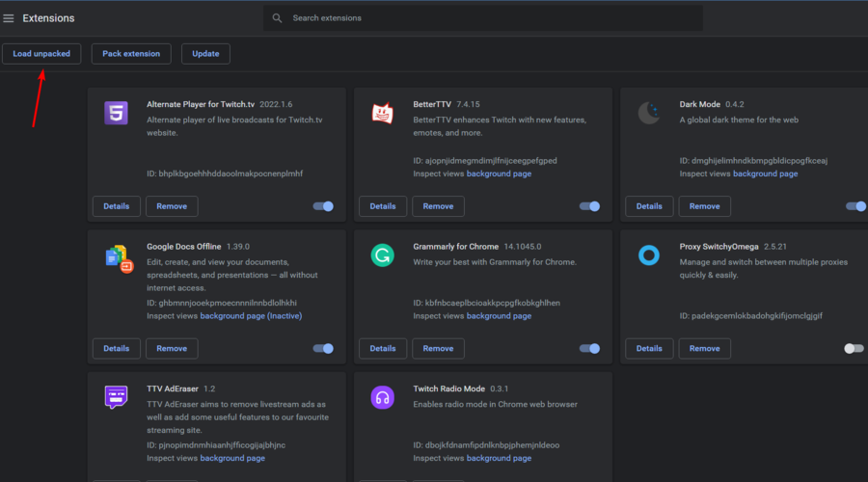Switch off Grammarly for Chrome toggle
868x482 pixels.
coord(589,349)
